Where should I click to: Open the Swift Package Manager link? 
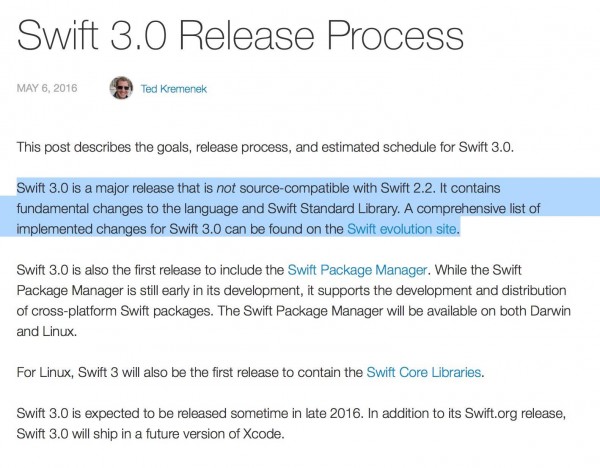coord(357,270)
